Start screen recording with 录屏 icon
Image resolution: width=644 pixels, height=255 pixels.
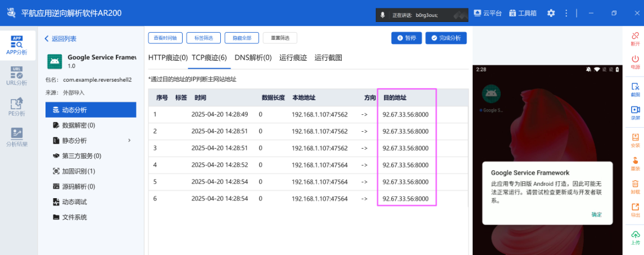point(635,113)
